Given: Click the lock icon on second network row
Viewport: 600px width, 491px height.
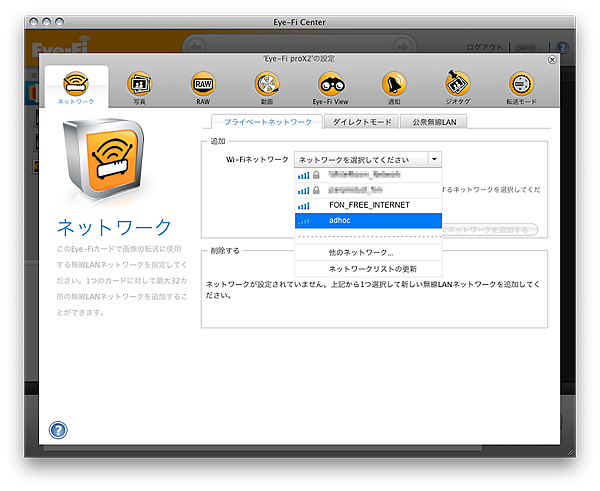Looking at the screenshot, I should tap(316, 190).
